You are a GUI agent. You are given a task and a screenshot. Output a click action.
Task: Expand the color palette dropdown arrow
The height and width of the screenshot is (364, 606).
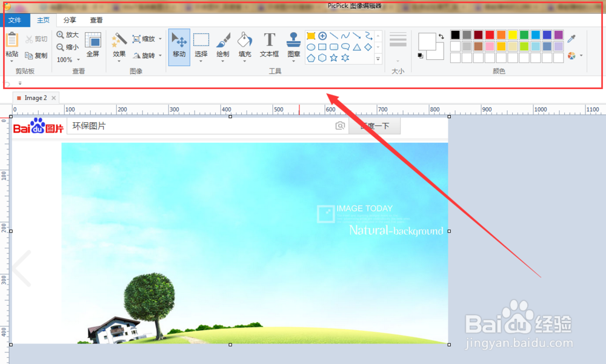click(x=581, y=56)
